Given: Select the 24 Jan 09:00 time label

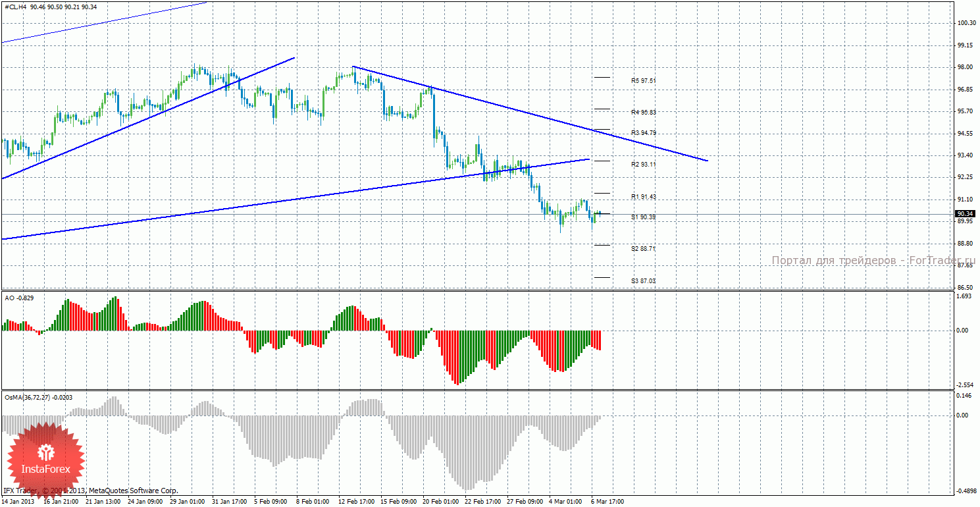Looking at the screenshot, I should (x=146, y=502).
